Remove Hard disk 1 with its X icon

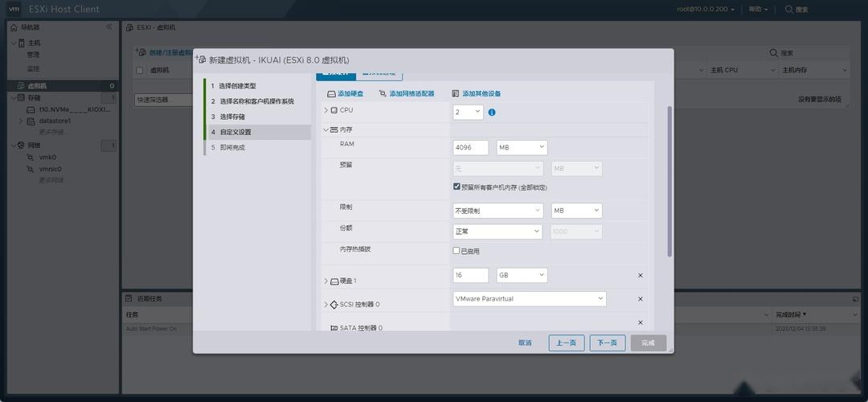click(641, 275)
